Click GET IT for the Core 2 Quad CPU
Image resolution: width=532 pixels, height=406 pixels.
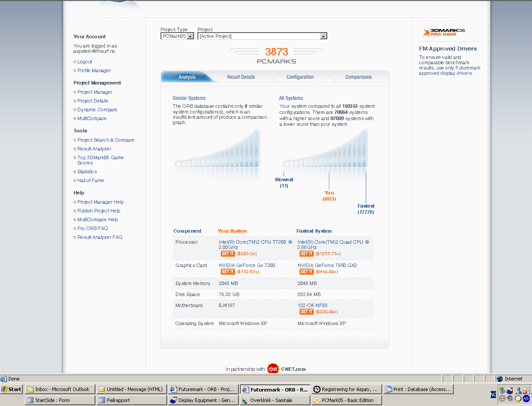coord(306,254)
